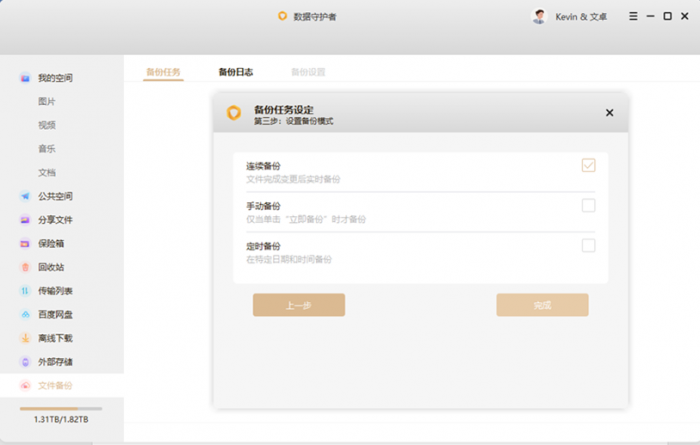This screenshot has height=445, width=700.
Task: Switch to the 备份日志 tab
Action: (x=235, y=72)
